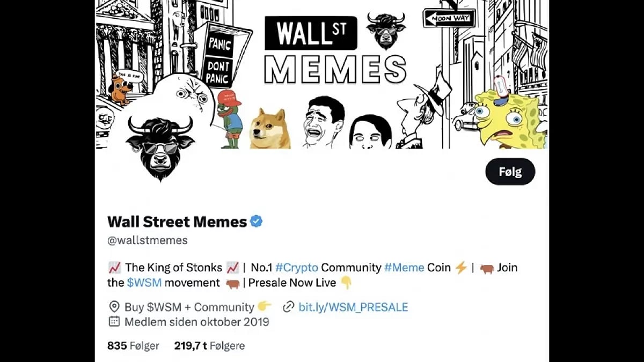View the 835 Følger following list

pos(133,346)
